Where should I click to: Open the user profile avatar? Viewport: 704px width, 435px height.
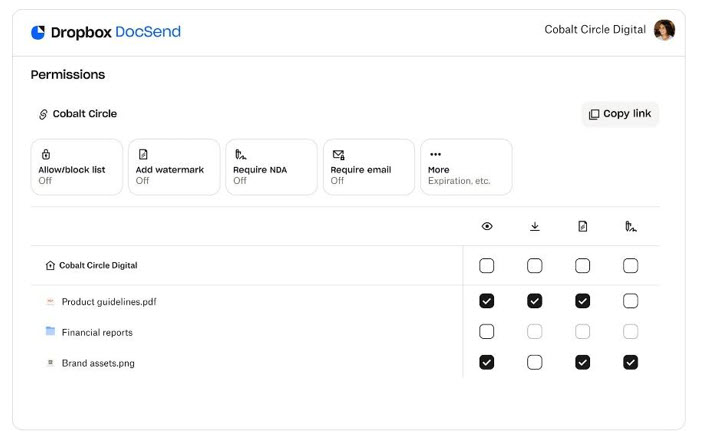point(664,30)
